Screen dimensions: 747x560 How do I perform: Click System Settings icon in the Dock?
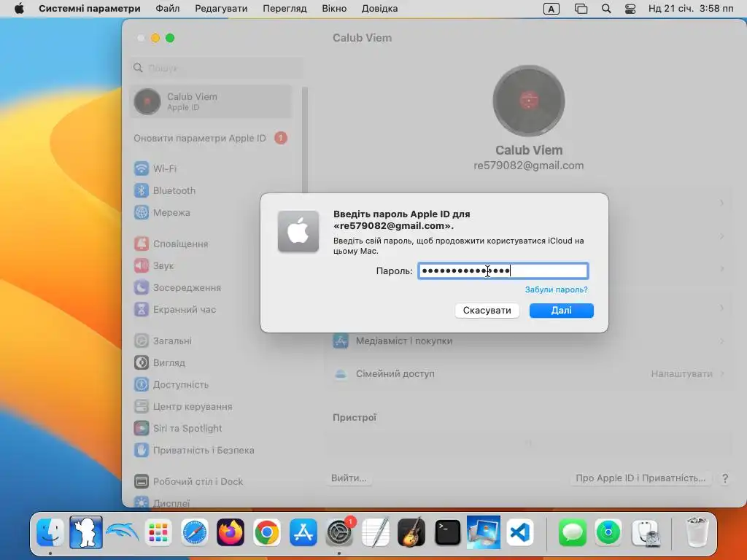(339, 532)
